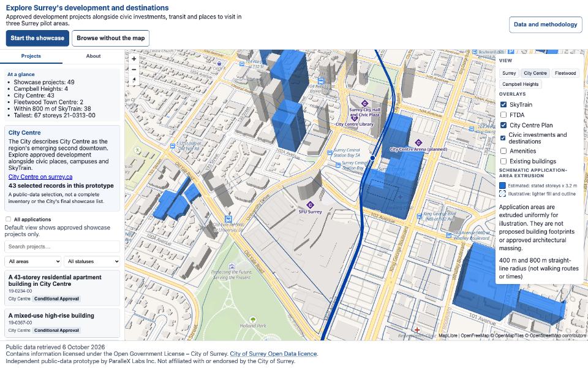Click the 132 St at Old Yale Rd bus stop icon
Screen dimensions: 588x368
(173, 146)
